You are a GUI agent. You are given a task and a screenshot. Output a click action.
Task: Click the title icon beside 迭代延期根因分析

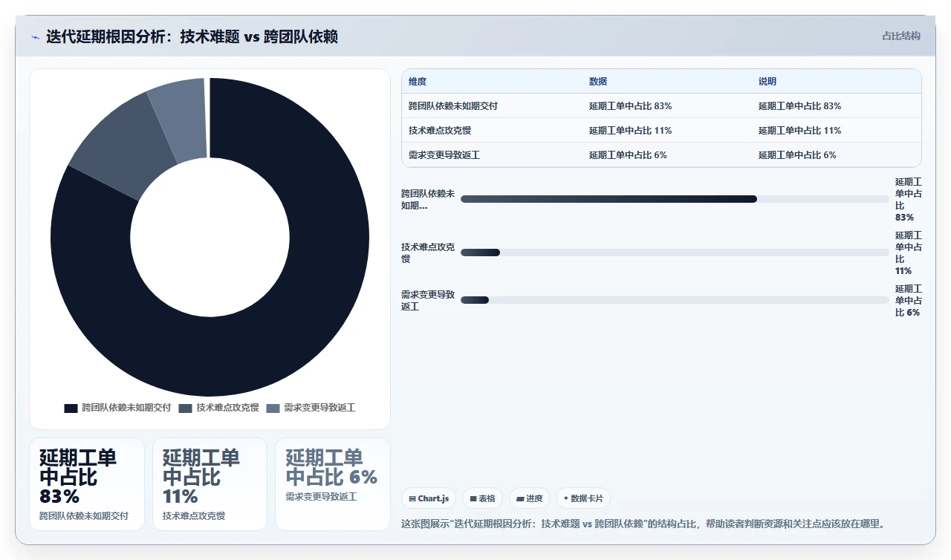[x=35, y=37]
